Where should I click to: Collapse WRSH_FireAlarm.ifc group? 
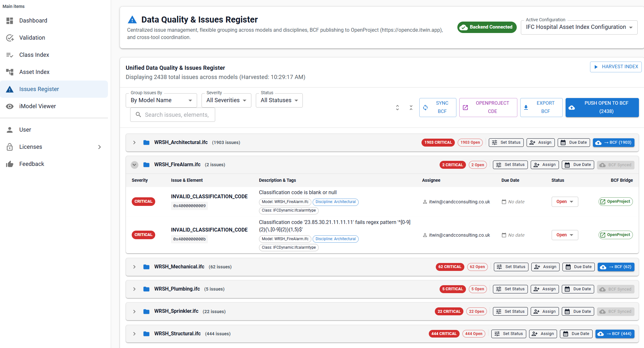point(134,165)
